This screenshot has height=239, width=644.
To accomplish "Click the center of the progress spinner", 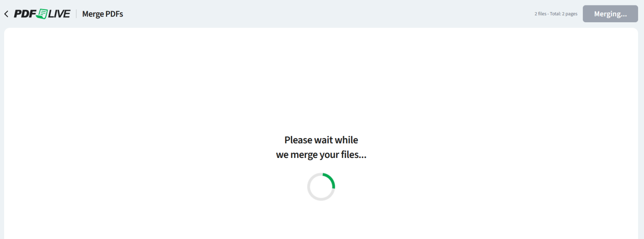I will [x=321, y=187].
